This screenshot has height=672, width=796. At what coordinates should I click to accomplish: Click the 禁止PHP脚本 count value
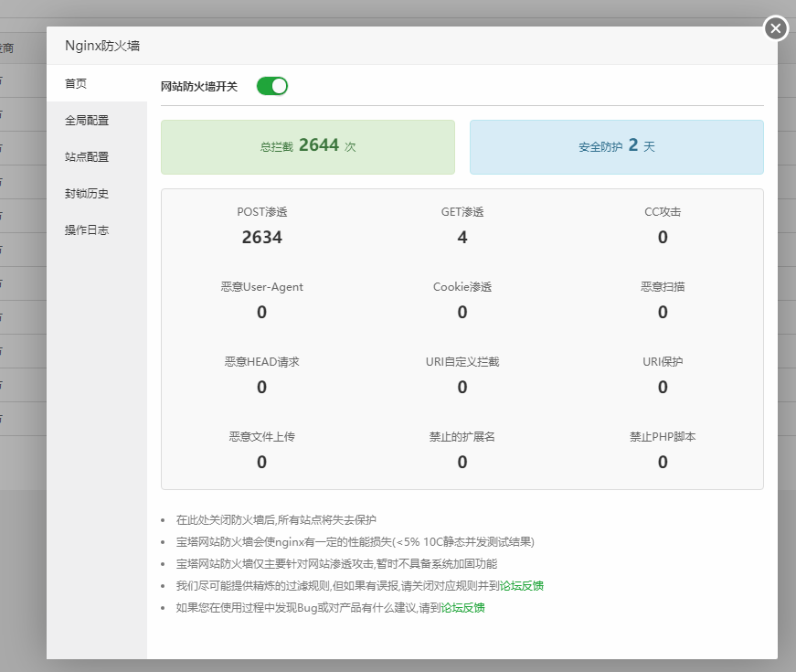[663, 462]
